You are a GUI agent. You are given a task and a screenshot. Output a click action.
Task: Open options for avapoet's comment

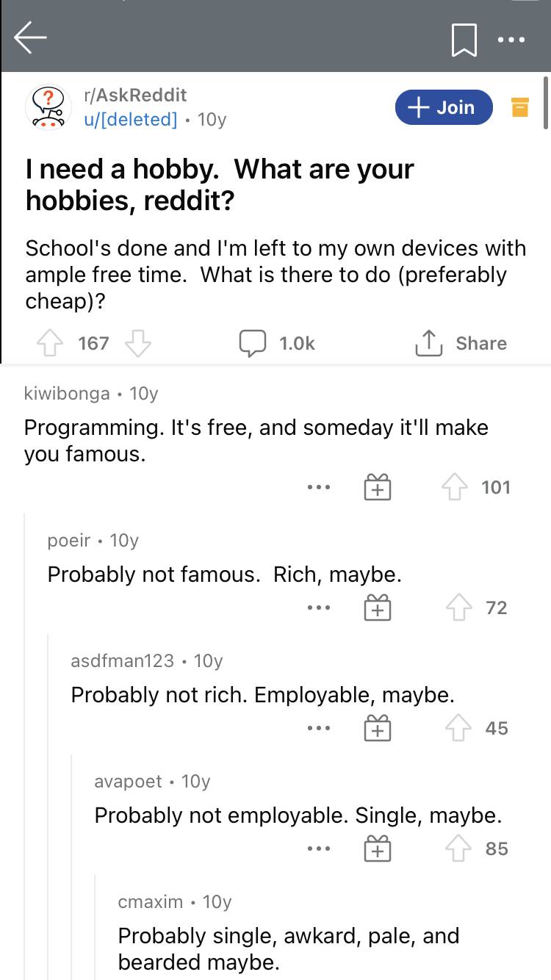click(x=319, y=849)
